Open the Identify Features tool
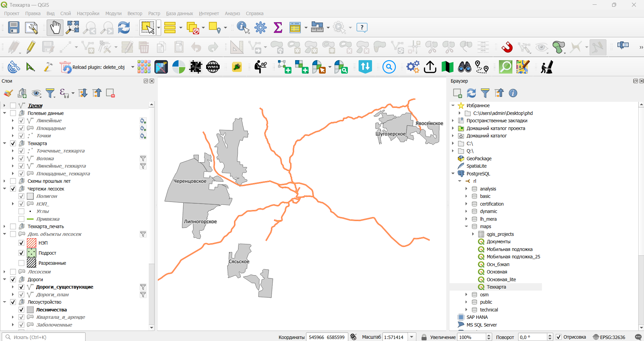 243,28
